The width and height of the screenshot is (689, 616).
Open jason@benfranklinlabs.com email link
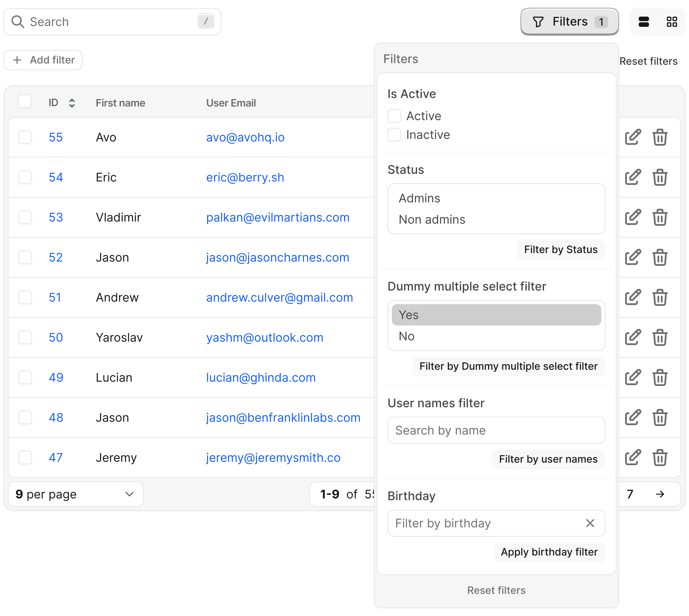[283, 417]
